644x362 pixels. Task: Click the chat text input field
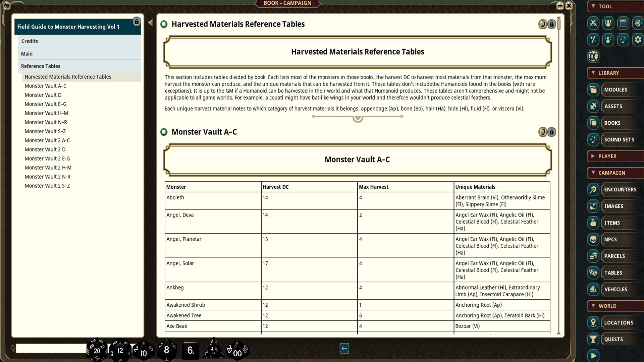pos(47,349)
